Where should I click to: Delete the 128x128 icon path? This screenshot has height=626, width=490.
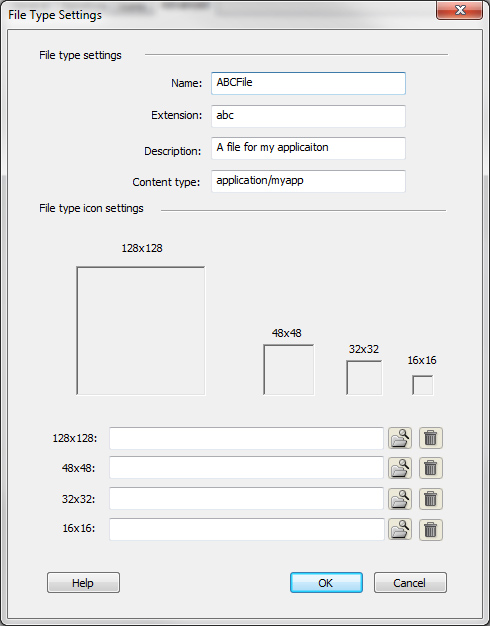(430, 438)
